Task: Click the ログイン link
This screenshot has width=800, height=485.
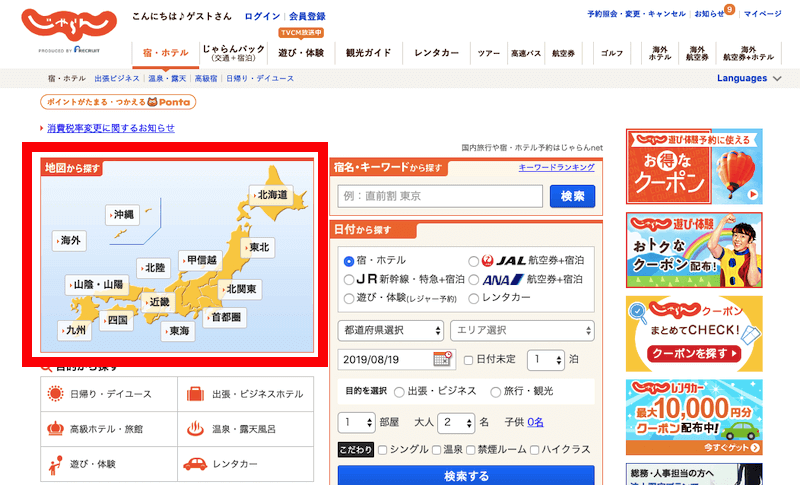Action: pos(262,16)
